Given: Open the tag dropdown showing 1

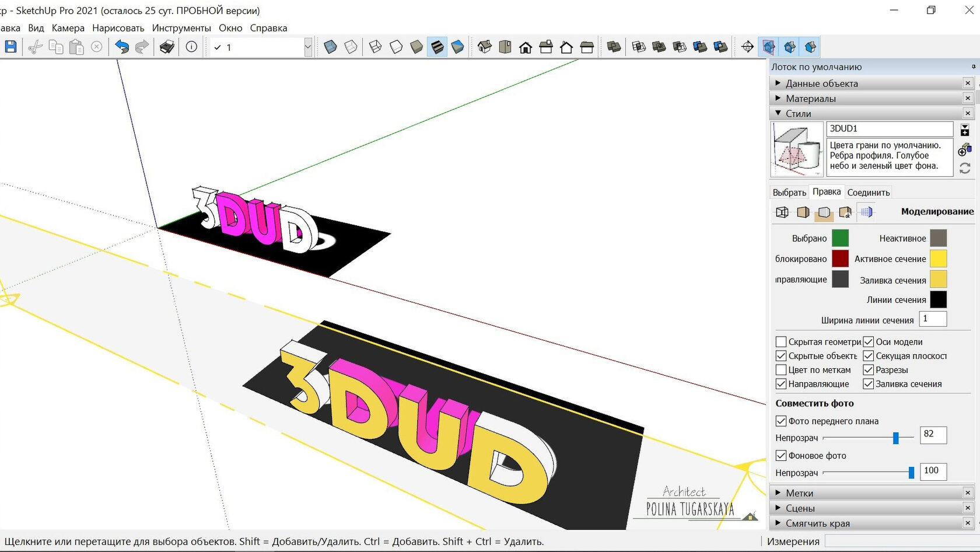Looking at the screenshot, I should pyautogui.click(x=308, y=47).
